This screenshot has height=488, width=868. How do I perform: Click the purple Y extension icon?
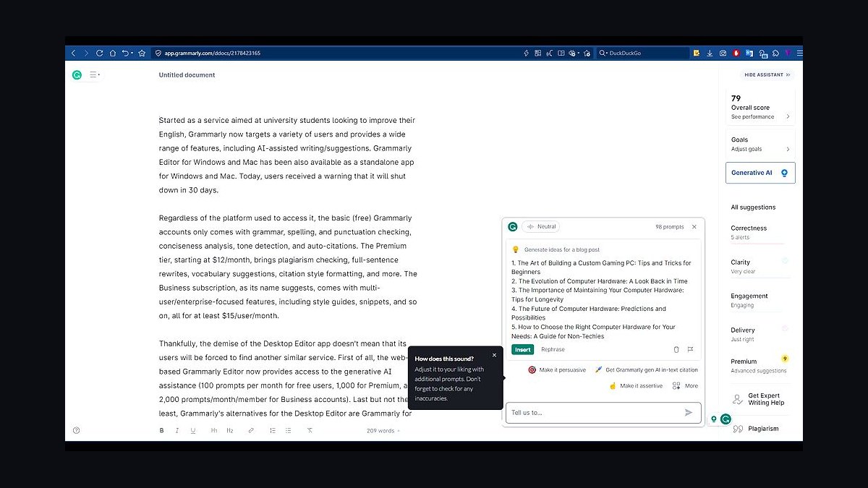(x=788, y=53)
